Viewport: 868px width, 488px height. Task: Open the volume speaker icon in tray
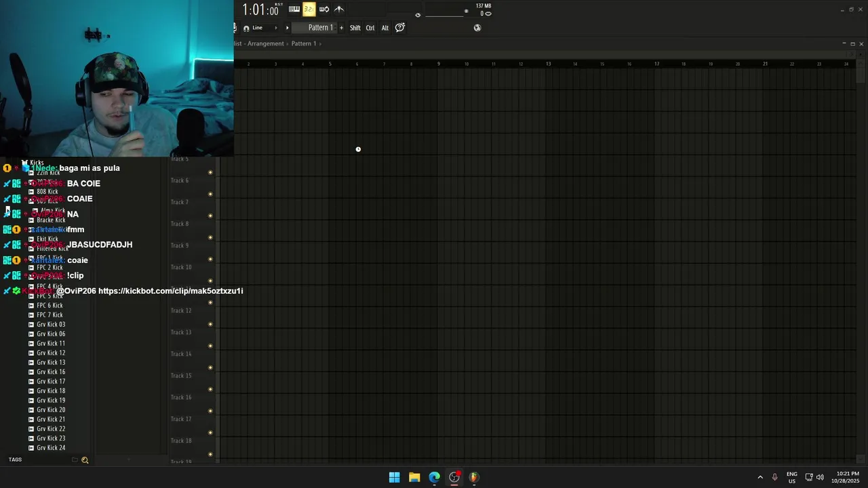(x=820, y=477)
